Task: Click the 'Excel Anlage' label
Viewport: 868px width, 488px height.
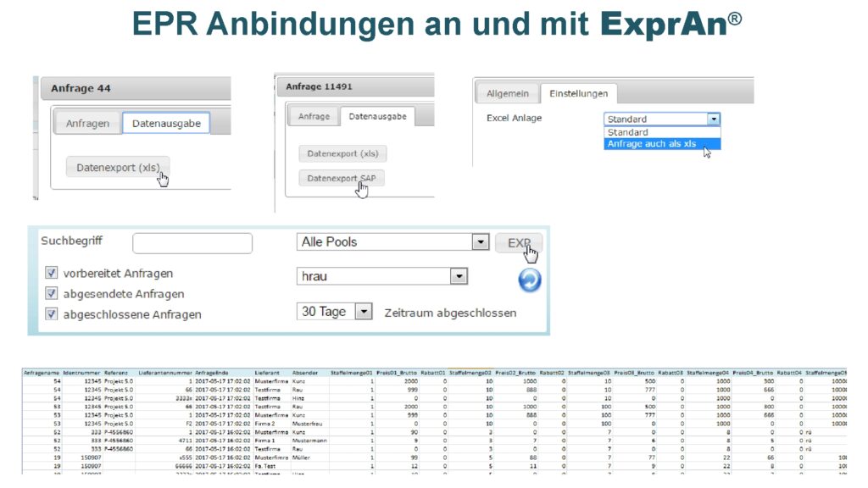Action: click(514, 118)
